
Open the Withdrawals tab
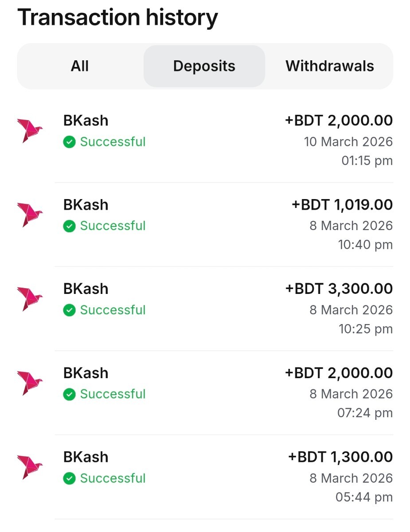point(330,66)
